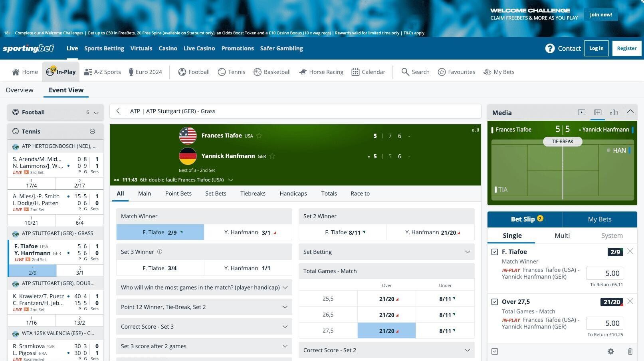Go to Basketball sport section
Image resolution: width=644 pixels, height=361 pixels.
point(272,72)
